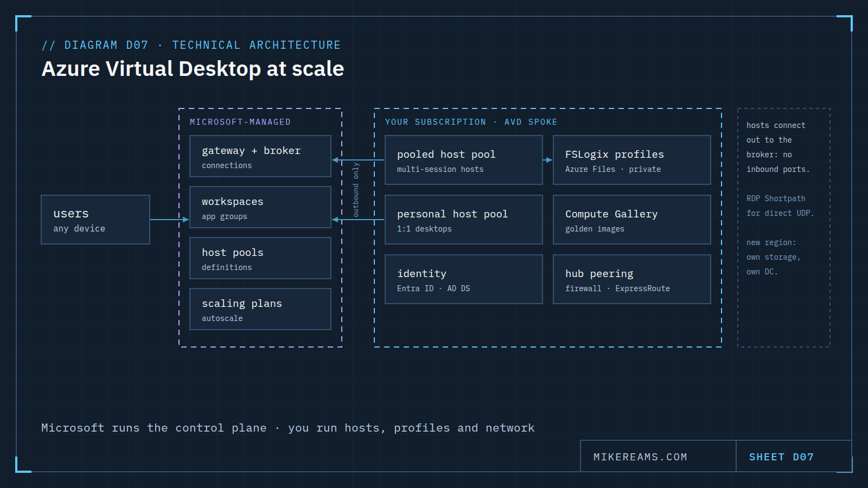Click the 'Azure Virtual Desktop at scale' title
Screen dimensions: 868x488
193,69
